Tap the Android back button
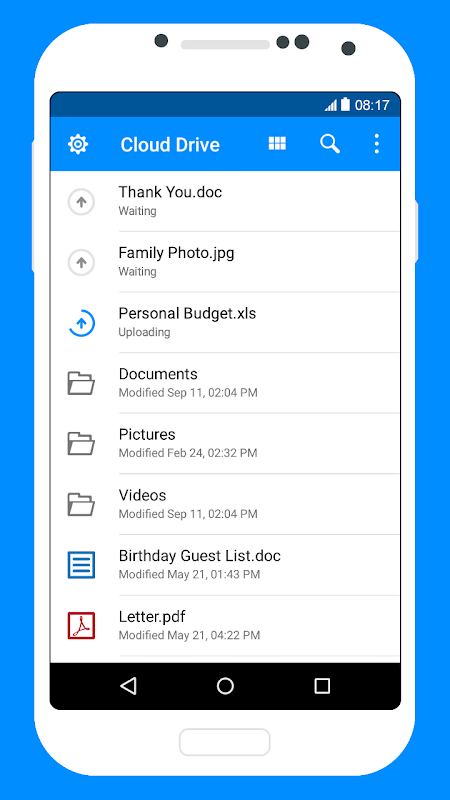Image resolution: width=450 pixels, height=800 pixels. pos(129,686)
